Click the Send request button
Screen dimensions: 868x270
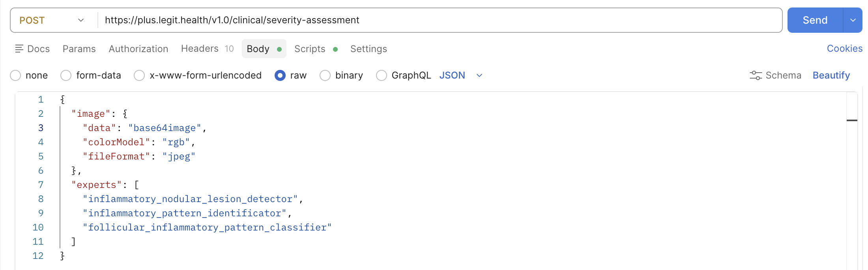tap(815, 20)
